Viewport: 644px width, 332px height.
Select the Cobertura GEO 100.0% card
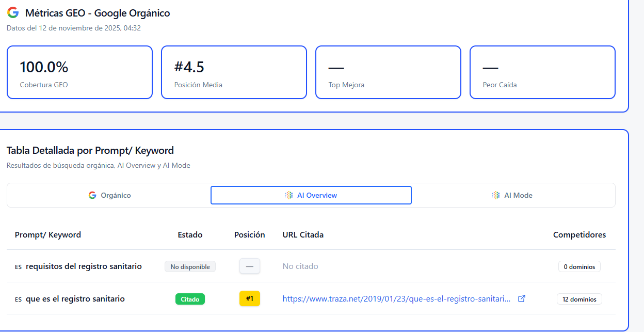click(x=79, y=72)
